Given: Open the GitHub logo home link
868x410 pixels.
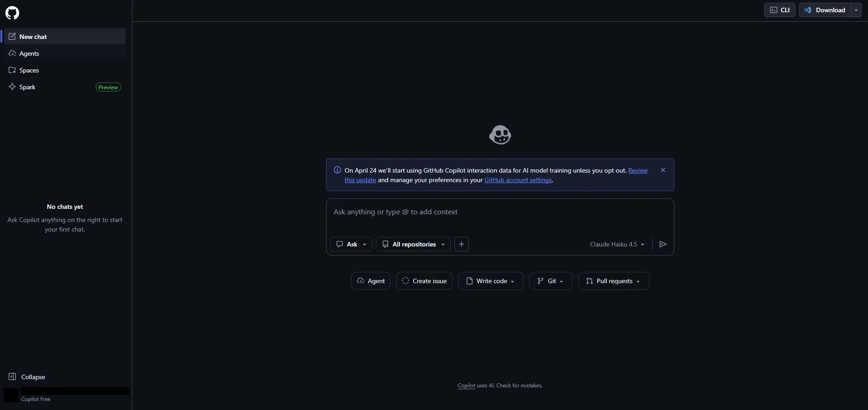Looking at the screenshot, I should [12, 13].
